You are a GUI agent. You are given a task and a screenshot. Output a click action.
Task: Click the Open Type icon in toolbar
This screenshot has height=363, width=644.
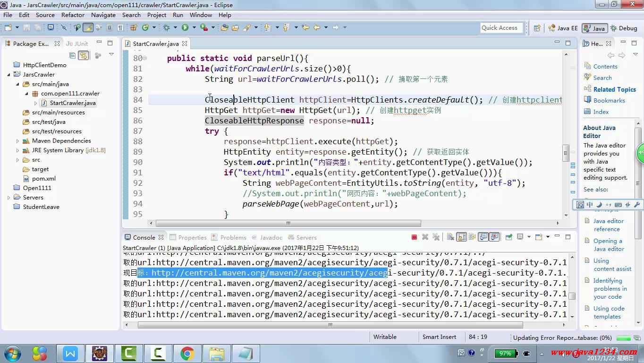click(224, 27)
